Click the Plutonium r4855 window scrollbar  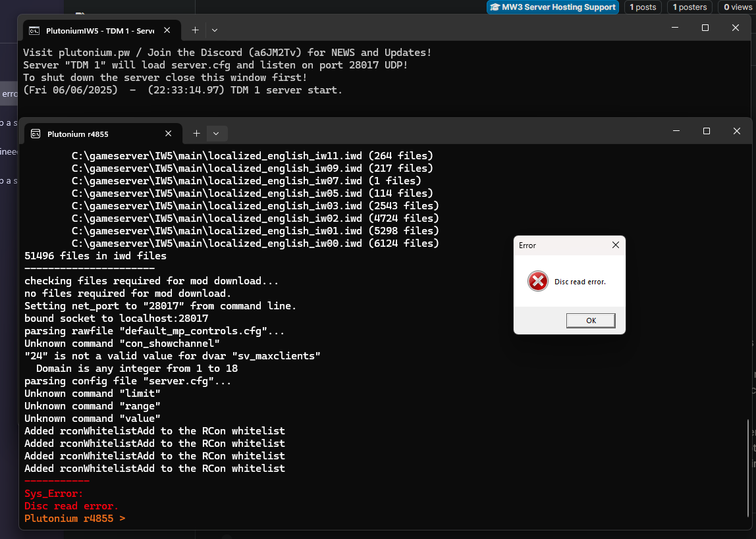[748, 468]
